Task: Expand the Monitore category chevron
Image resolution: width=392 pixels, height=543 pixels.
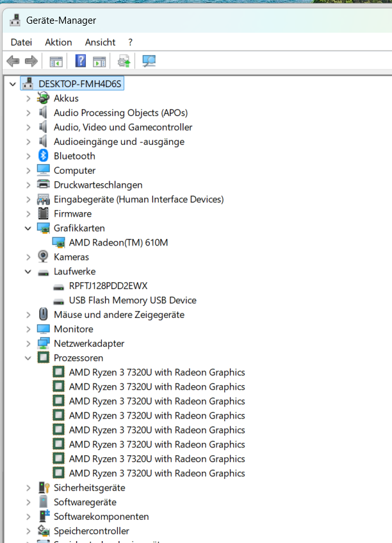Action: [28, 329]
